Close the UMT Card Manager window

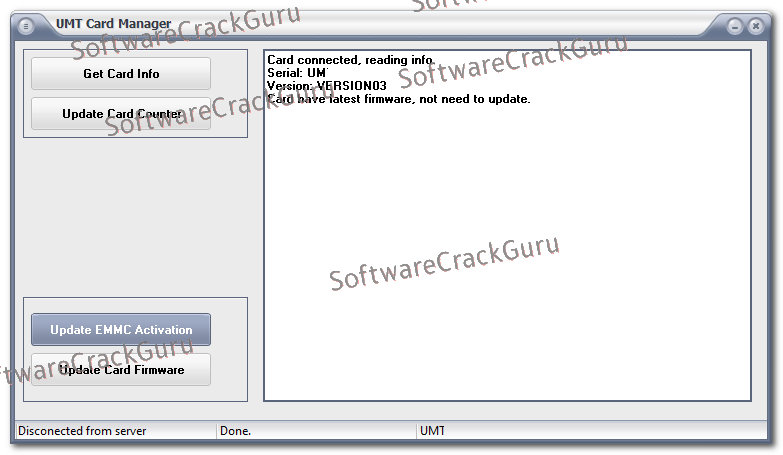(x=756, y=26)
